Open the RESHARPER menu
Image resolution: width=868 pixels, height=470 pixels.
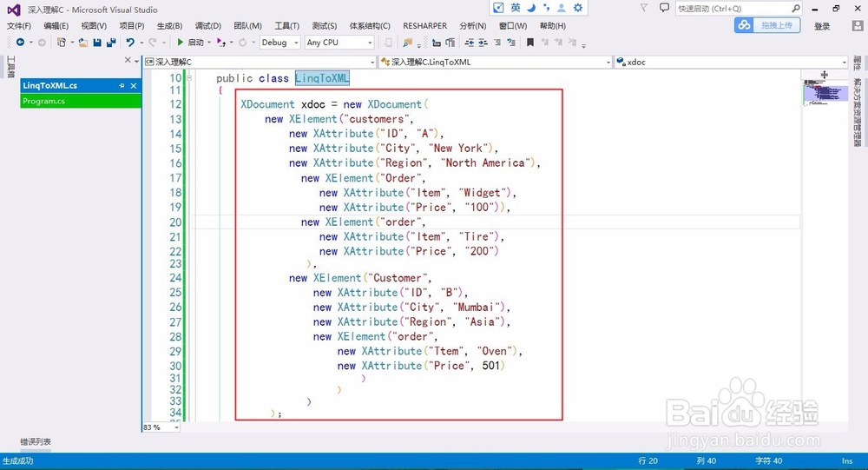[424, 25]
